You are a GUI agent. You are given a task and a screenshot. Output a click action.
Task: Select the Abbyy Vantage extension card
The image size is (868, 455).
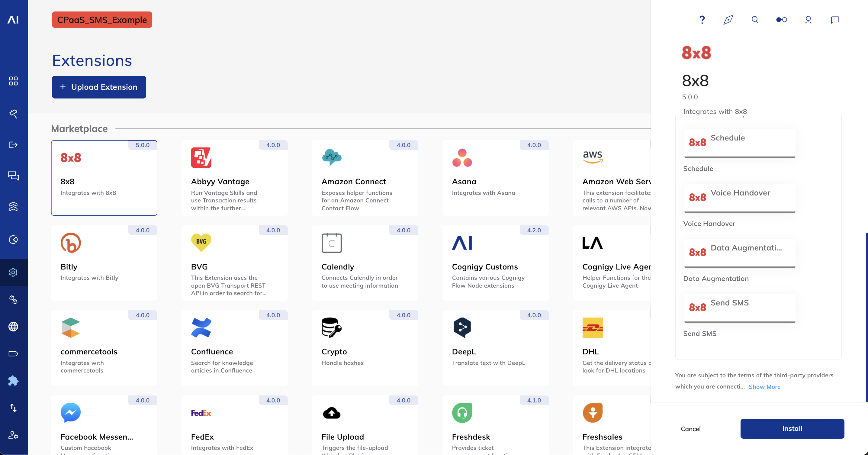pos(235,178)
